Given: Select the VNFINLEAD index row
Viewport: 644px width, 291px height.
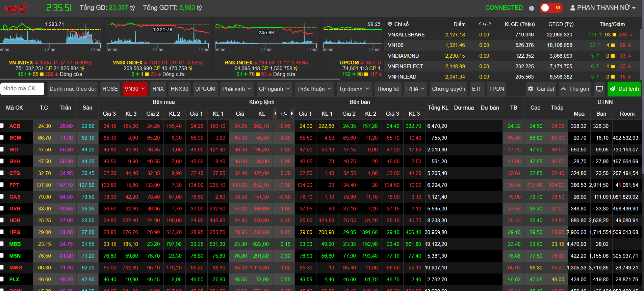Looking at the screenshot, I should (x=513, y=77).
